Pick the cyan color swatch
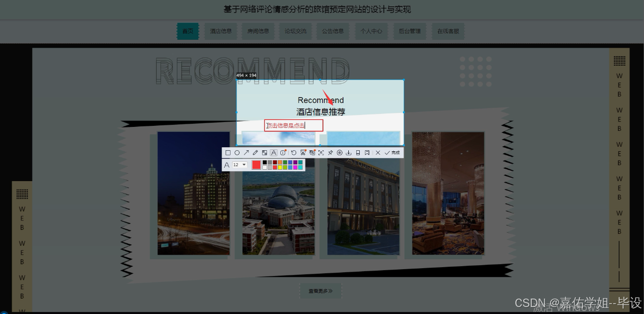 pos(300,168)
